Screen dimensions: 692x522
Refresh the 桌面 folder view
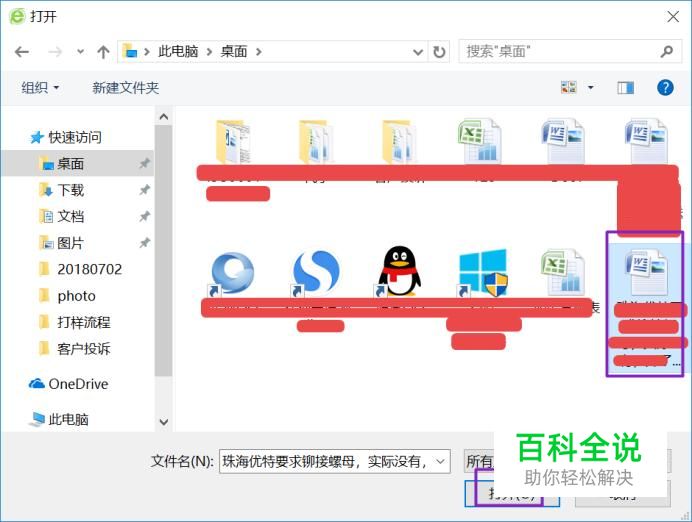pyautogui.click(x=439, y=52)
